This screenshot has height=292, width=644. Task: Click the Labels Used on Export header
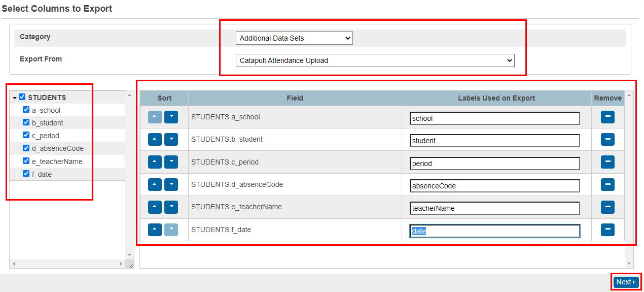pyautogui.click(x=496, y=98)
